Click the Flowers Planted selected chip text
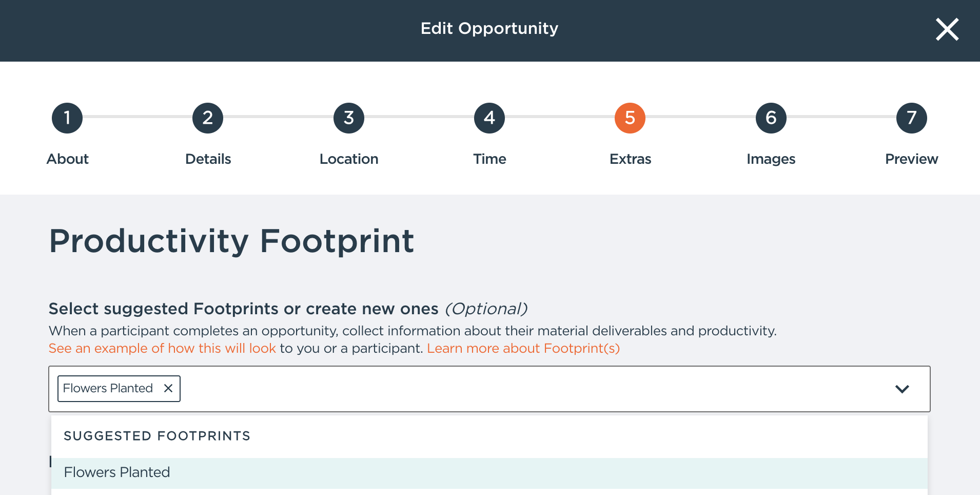Image resolution: width=980 pixels, height=495 pixels. pyautogui.click(x=108, y=388)
